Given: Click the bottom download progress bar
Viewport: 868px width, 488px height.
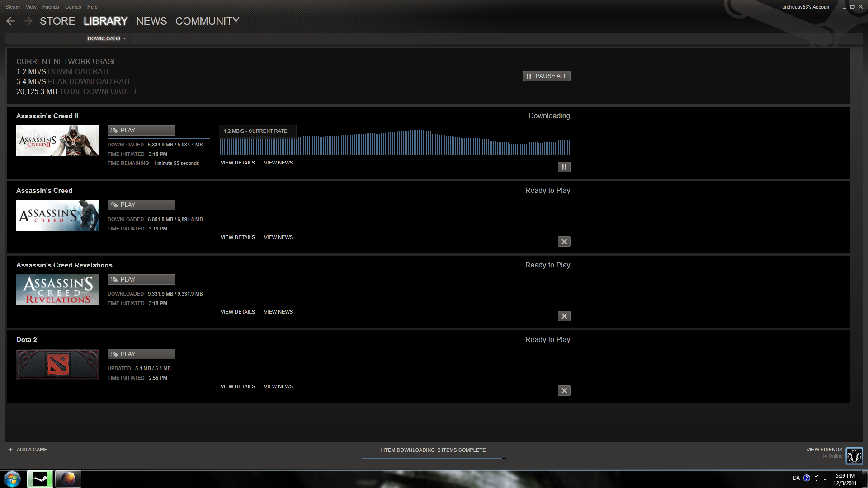Looking at the screenshot, I should (433, 458).
